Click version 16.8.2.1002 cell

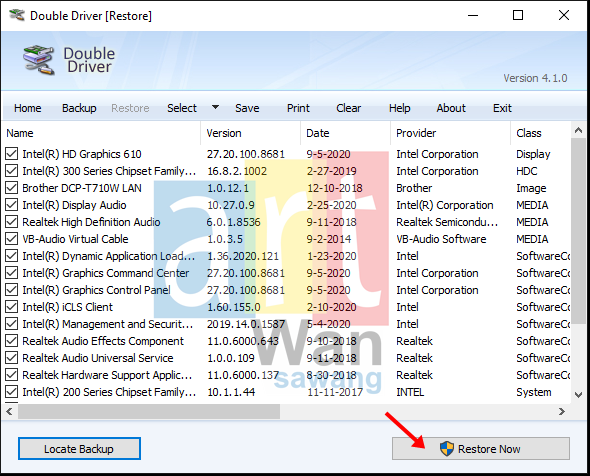[x=237, y=171]
